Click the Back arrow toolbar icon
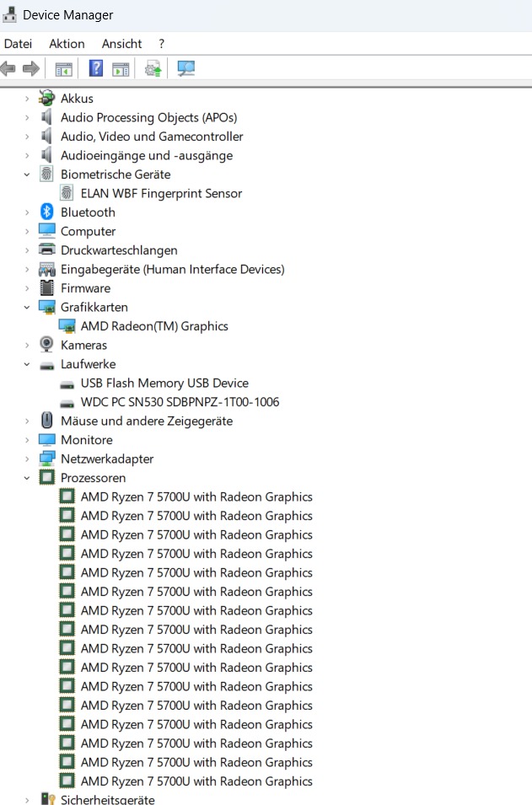 pos(8,68)
